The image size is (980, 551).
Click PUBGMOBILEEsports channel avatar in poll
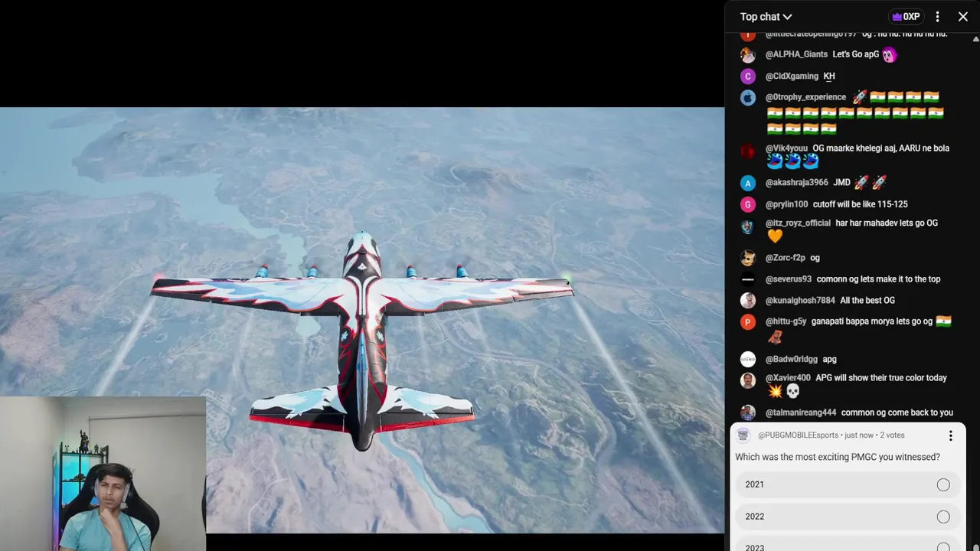click(743, 435)
